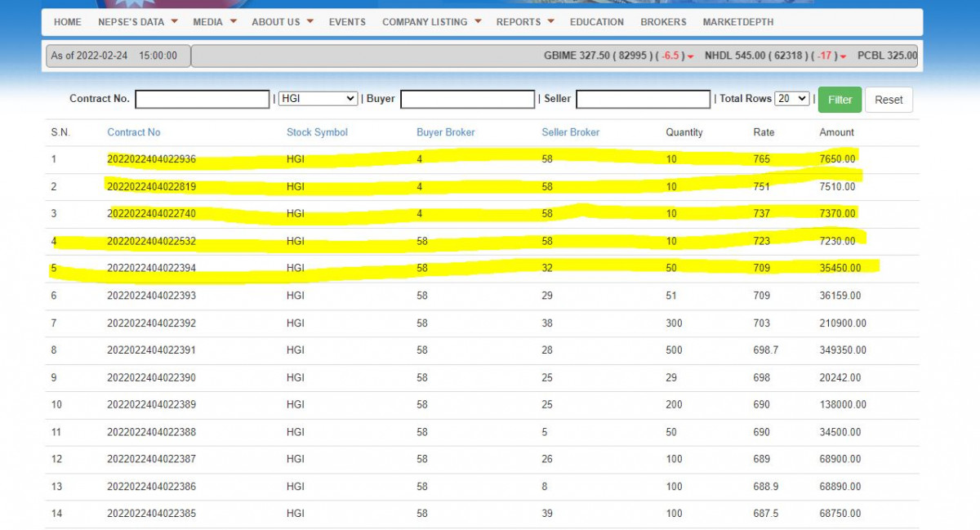
Task: Select contract number 2022022404022387
Action: pos(151,459)
